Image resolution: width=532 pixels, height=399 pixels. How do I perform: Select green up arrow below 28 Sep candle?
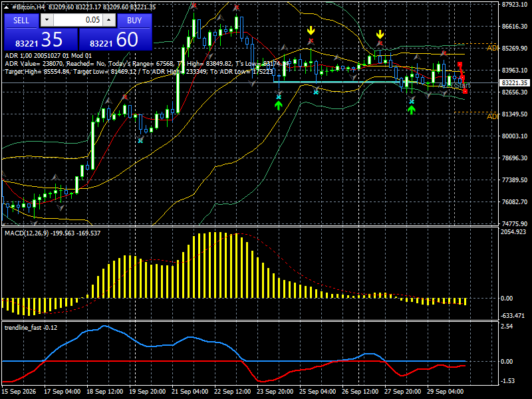pos(412,110)
